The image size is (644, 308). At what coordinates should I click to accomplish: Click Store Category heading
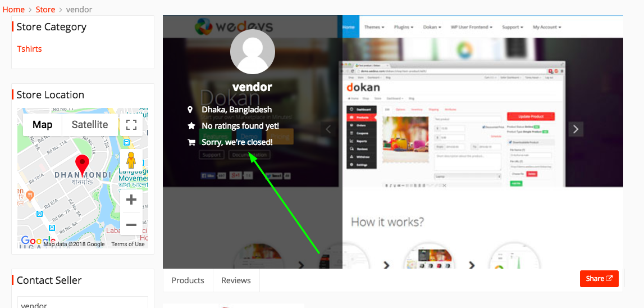click(51, 27)
